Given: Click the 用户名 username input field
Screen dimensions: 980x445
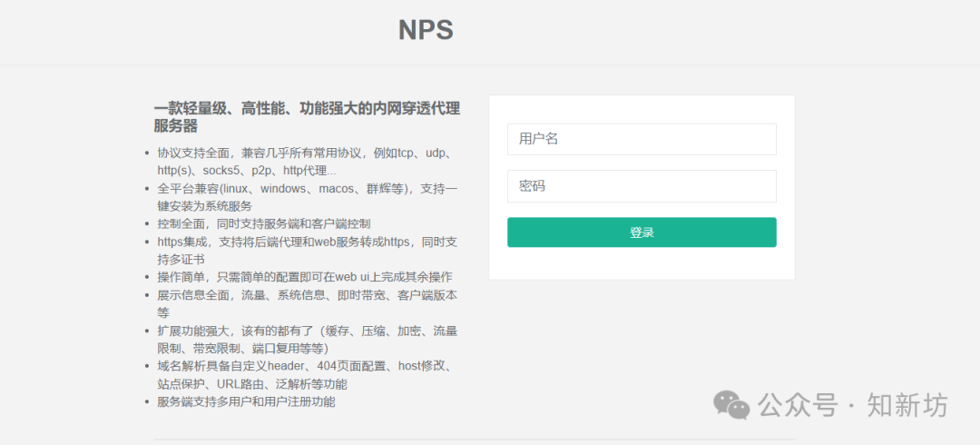Looking at the screenshot, I should tap(642, 139).
